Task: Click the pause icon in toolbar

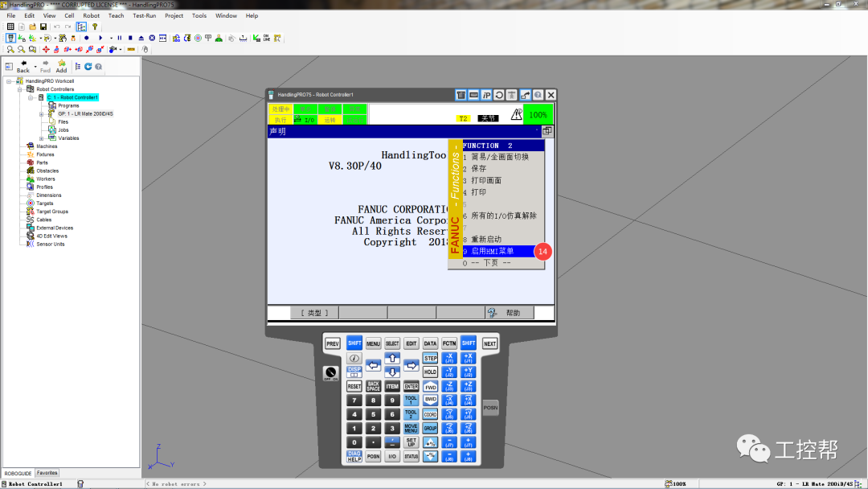Action: coord(120,39)
